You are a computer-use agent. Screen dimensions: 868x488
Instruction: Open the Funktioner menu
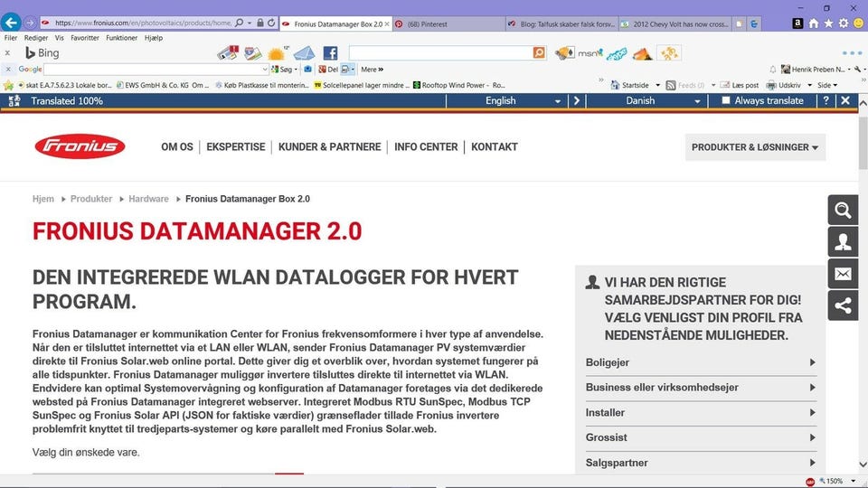122,38
